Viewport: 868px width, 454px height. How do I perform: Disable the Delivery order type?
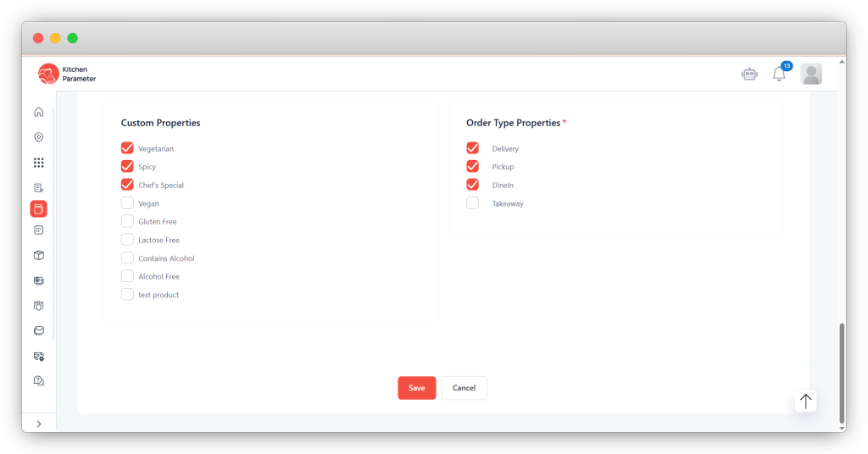(x=472, y=148)
